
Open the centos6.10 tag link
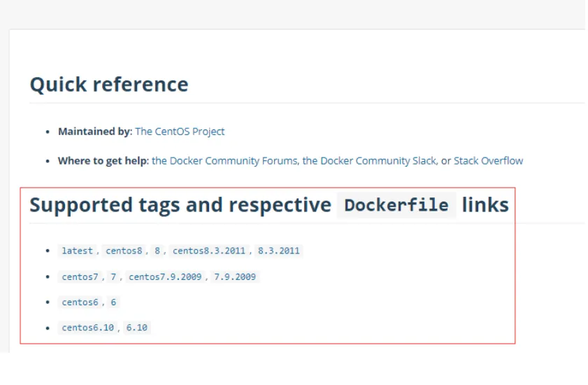87,328
